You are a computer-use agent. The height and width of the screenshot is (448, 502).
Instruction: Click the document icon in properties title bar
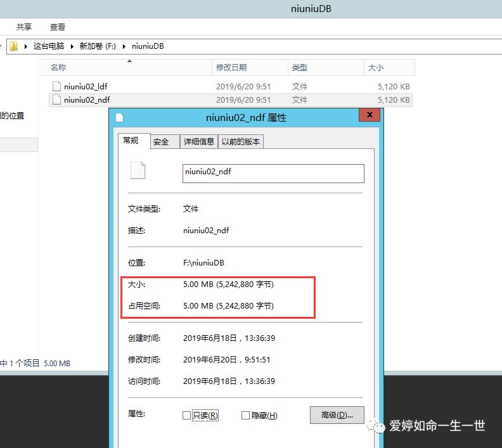[x=119, y=117]
